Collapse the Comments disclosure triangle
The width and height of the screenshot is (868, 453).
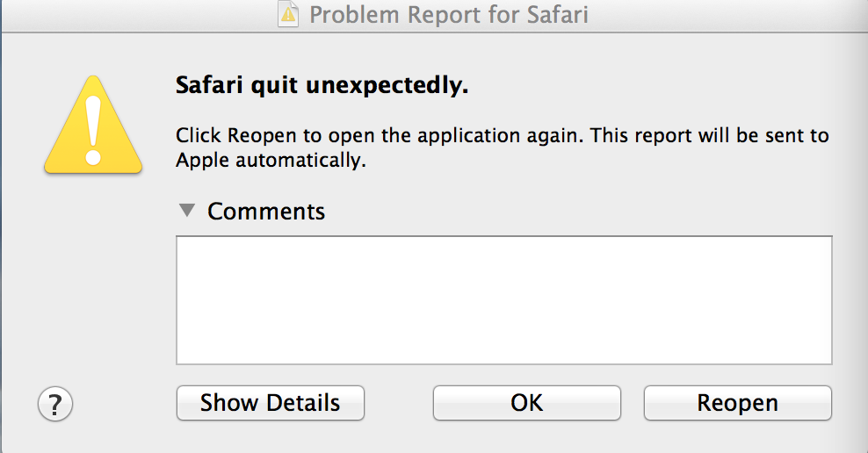tap(186, 211)
